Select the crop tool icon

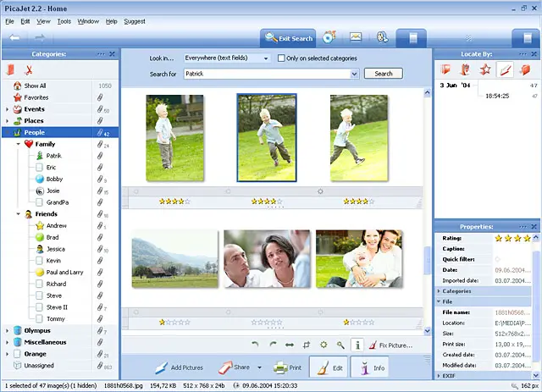point(307,345)
